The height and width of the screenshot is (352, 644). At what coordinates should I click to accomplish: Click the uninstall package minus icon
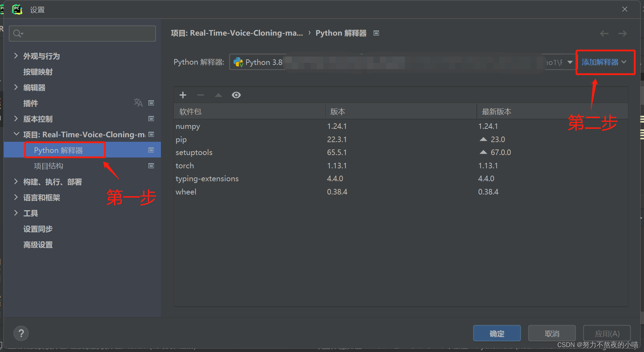201,95
